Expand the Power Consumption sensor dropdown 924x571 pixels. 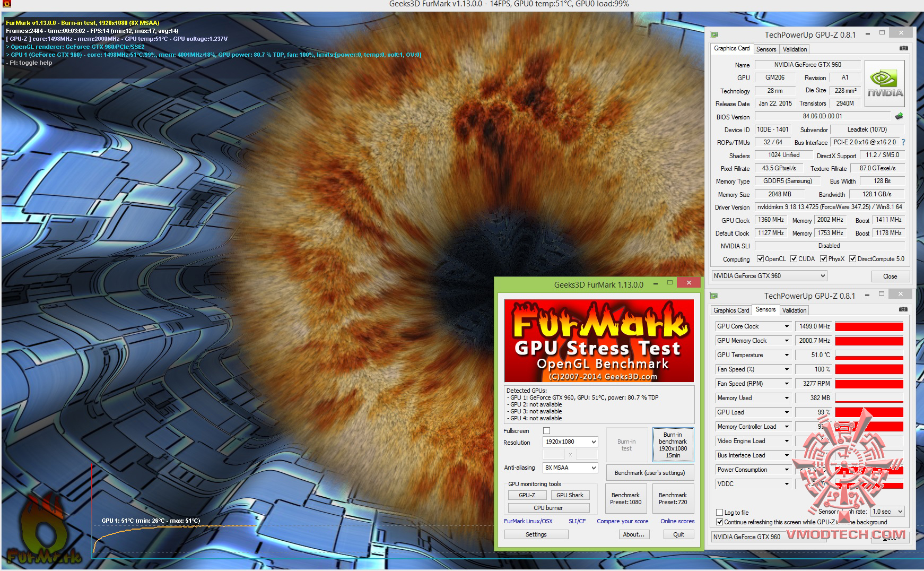tap(787, 470)
